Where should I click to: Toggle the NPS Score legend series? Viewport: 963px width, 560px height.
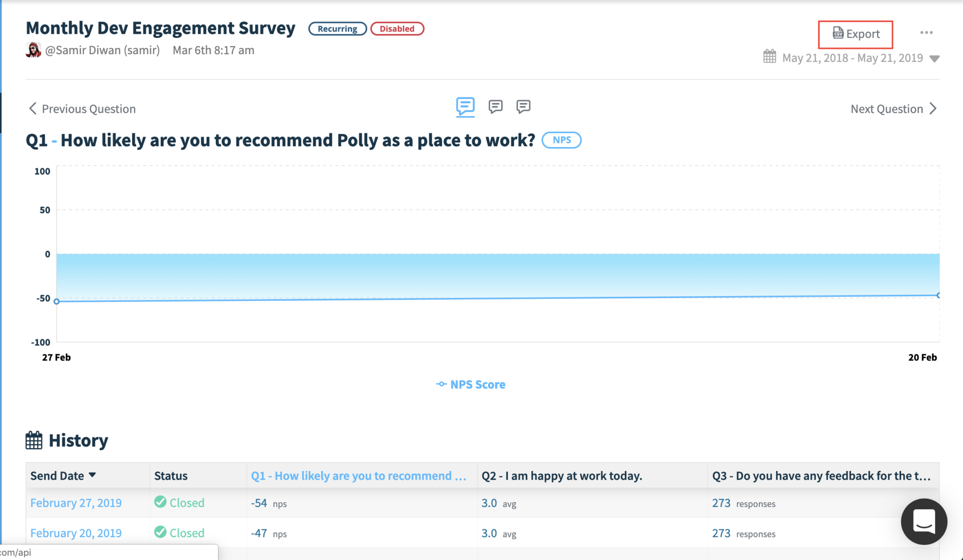[x=471, y=384]
